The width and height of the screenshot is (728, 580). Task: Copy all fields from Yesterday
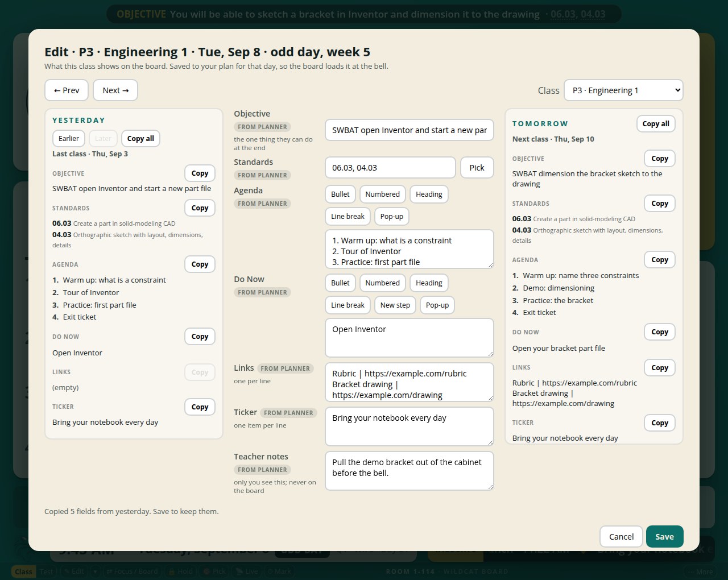click(140, 139)
